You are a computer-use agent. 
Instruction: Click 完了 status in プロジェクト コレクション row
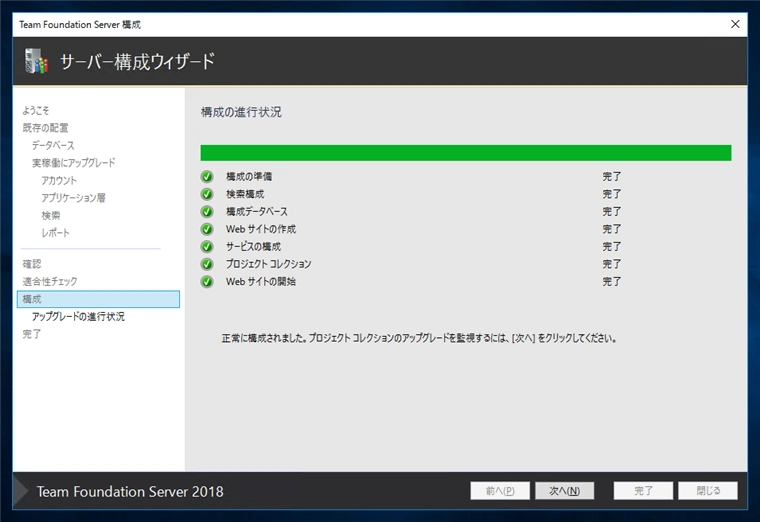point(612,264)
